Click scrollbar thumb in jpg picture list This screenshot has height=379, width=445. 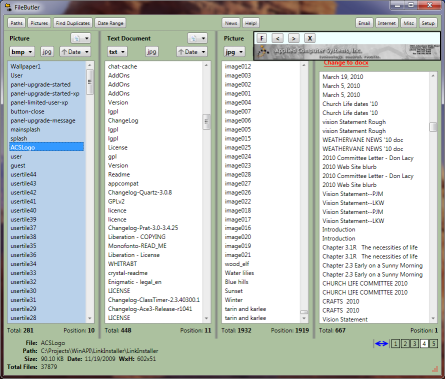click(x=304, y=312)
